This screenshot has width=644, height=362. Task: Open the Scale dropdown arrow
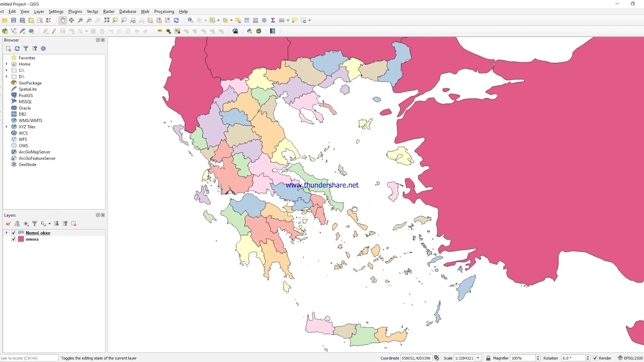(478, 358)
